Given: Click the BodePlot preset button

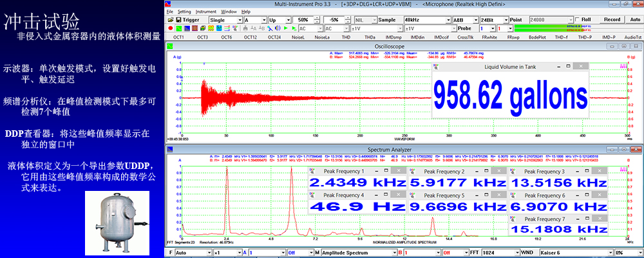Looking at the screenshot, I should [x=537, y=37].
